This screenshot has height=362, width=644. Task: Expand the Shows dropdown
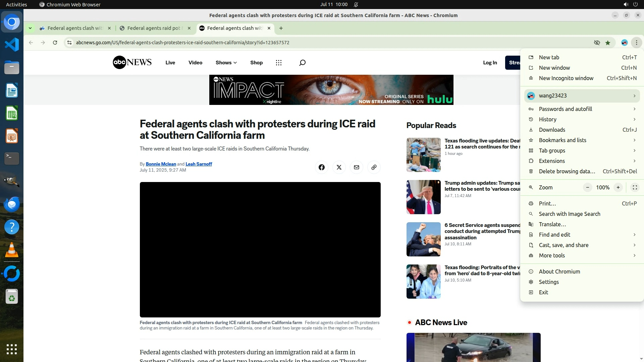[x=226, y=63]
